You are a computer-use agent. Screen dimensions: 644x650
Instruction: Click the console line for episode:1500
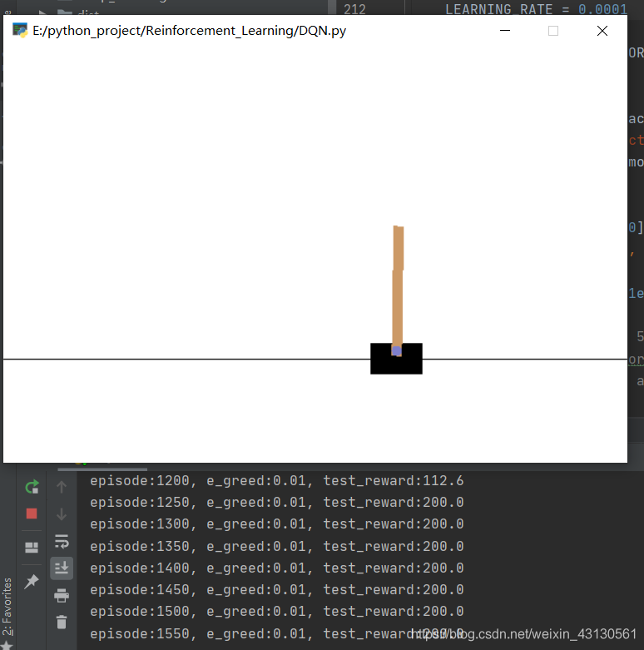(277, 611)
